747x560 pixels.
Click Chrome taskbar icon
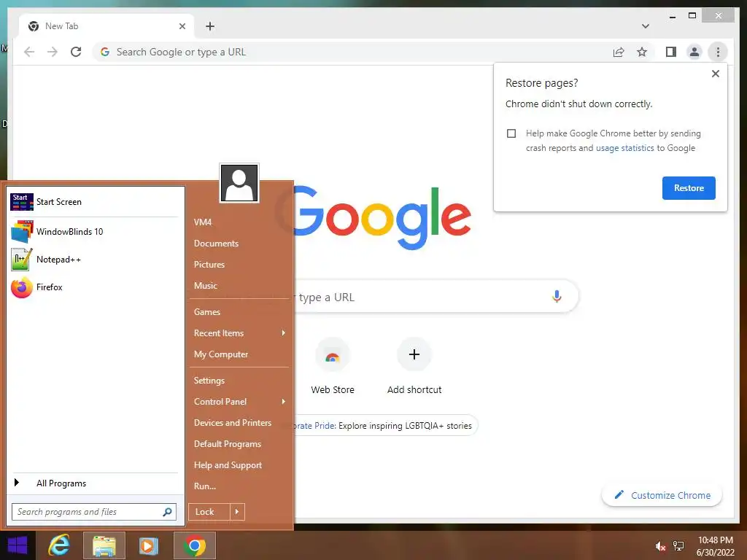click(194, 545)
